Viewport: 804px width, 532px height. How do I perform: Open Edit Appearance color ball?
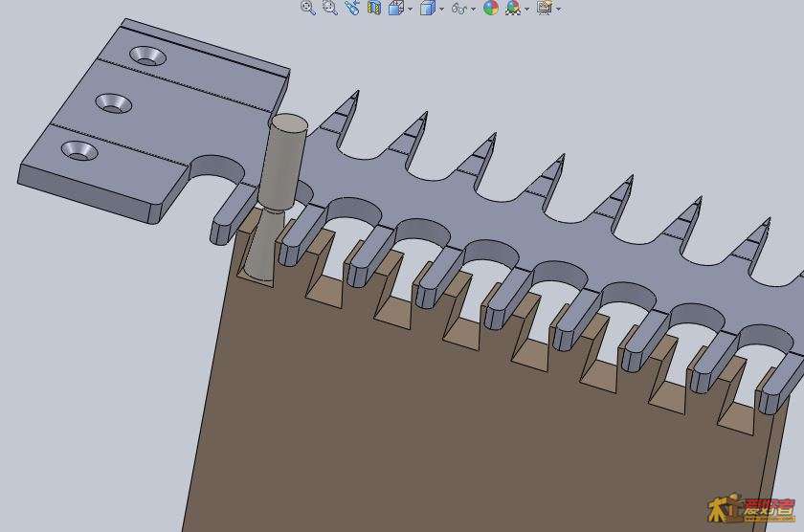click(x=491, y=8)
